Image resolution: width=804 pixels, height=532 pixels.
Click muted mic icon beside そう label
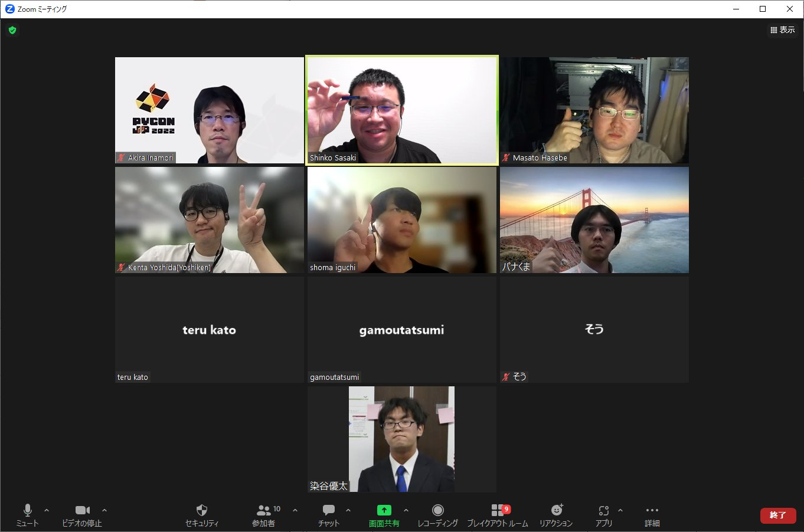506,377
